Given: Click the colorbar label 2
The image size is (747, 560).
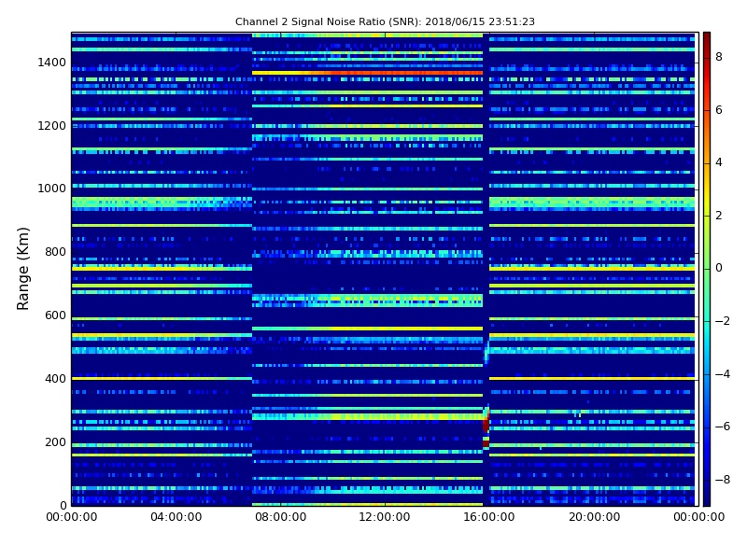Looking at the screenshot, I should click(x=719, y=216).
